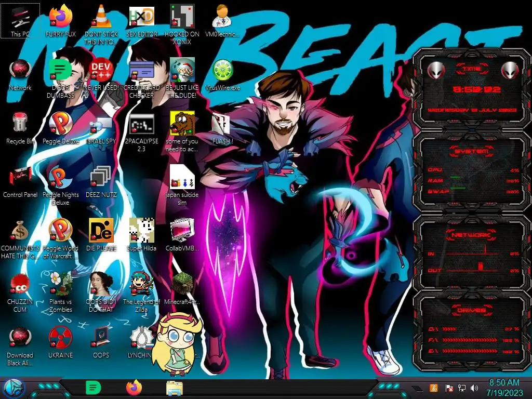
Task: Click the NETWORK header in the widget
Action: (471, 235)
